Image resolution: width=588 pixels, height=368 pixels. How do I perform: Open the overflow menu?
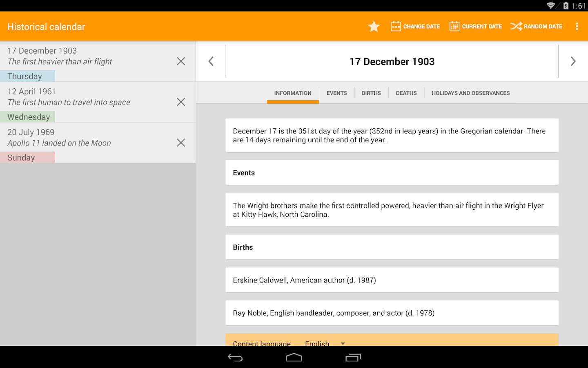(x=577, y=26)
